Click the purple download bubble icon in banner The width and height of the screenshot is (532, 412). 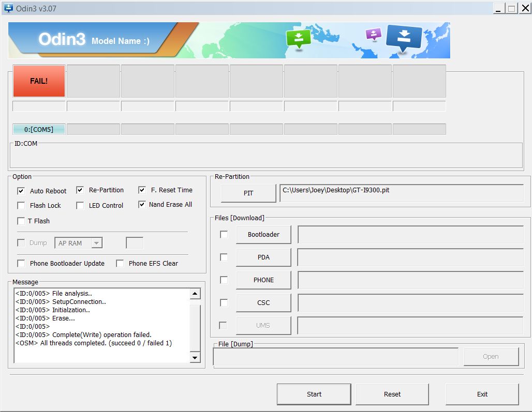click(x=373, y=34)
